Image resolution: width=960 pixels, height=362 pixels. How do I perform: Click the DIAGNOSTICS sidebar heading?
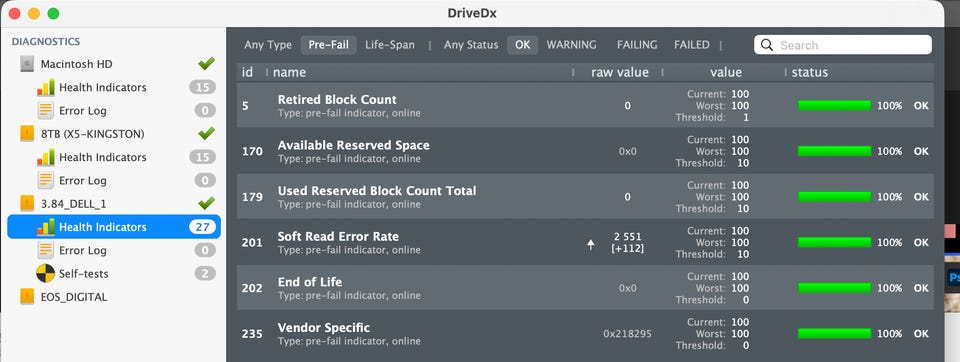tap(46, 42)
